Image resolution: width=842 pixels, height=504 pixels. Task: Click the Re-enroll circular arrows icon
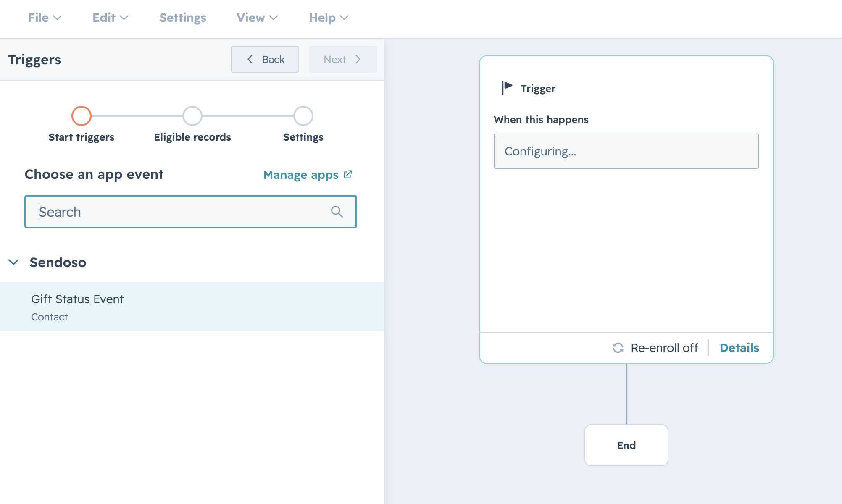(618, 348)
